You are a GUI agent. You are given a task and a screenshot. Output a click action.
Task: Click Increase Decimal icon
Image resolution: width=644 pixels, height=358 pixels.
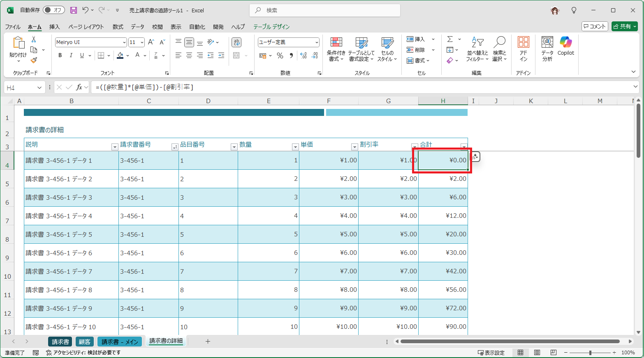point(303,55)
